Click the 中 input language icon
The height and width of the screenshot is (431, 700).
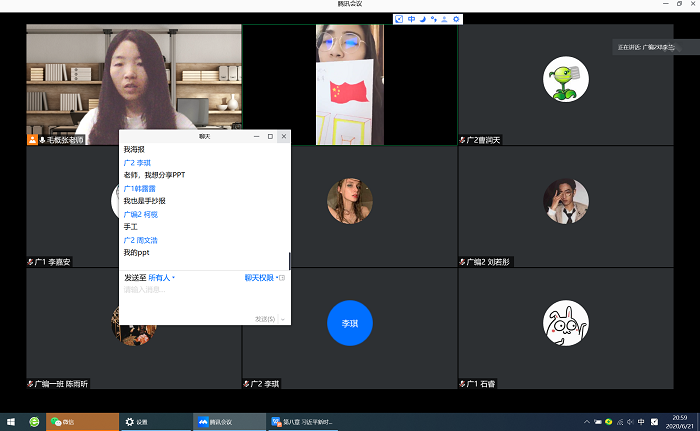[x=411, y=19]
